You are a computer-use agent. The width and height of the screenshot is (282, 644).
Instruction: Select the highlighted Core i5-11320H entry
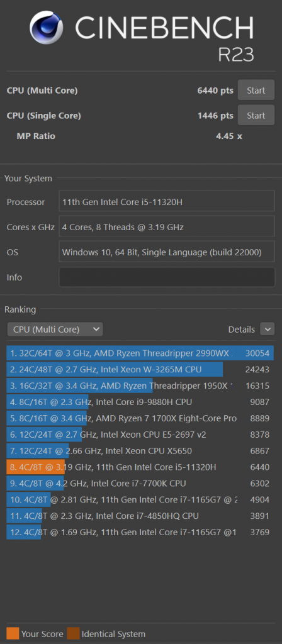(x=140, y=467)
